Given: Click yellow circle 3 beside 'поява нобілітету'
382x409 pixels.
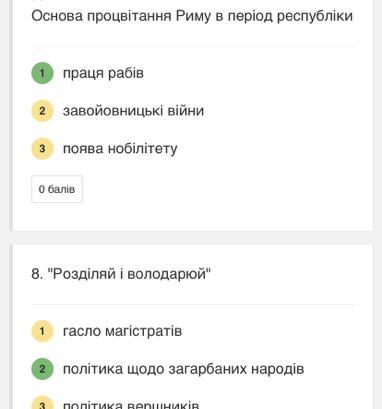Looking at the screenshot, I should (42, 148).
